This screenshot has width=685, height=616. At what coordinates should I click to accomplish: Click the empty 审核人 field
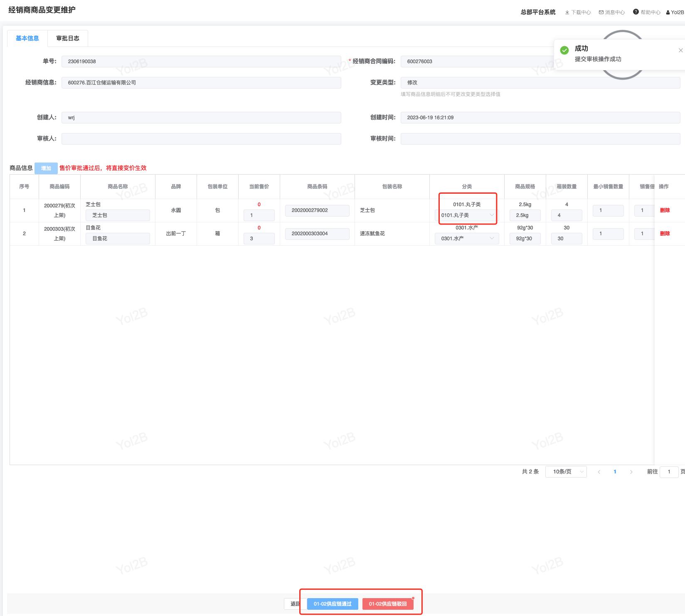(201, 139)
